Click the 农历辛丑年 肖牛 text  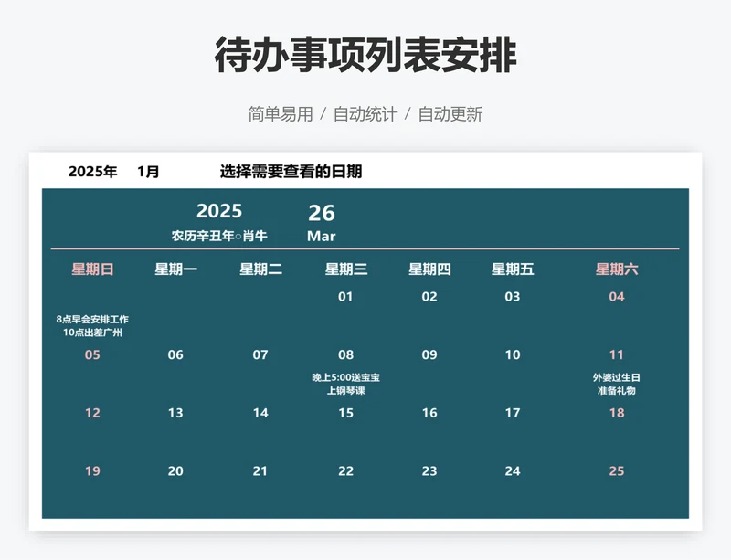[219, 236]
